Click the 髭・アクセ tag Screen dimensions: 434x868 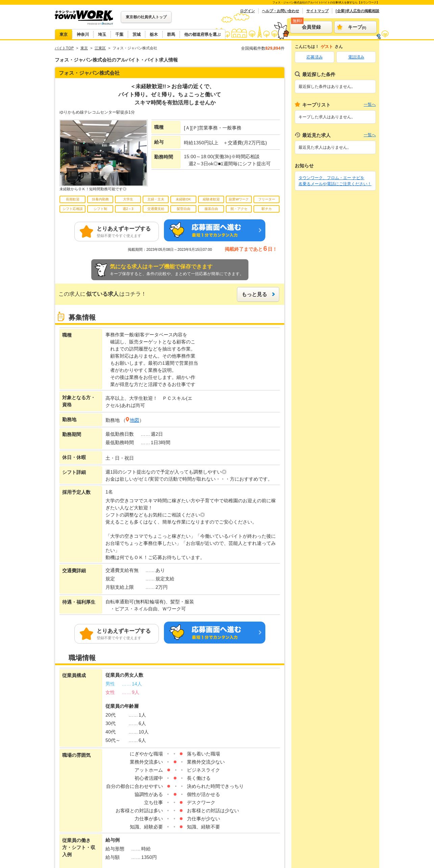tap(239, 209)
